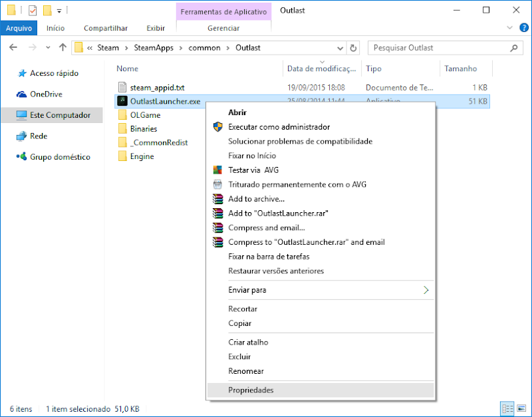Open the Help question mark icon

524,28
